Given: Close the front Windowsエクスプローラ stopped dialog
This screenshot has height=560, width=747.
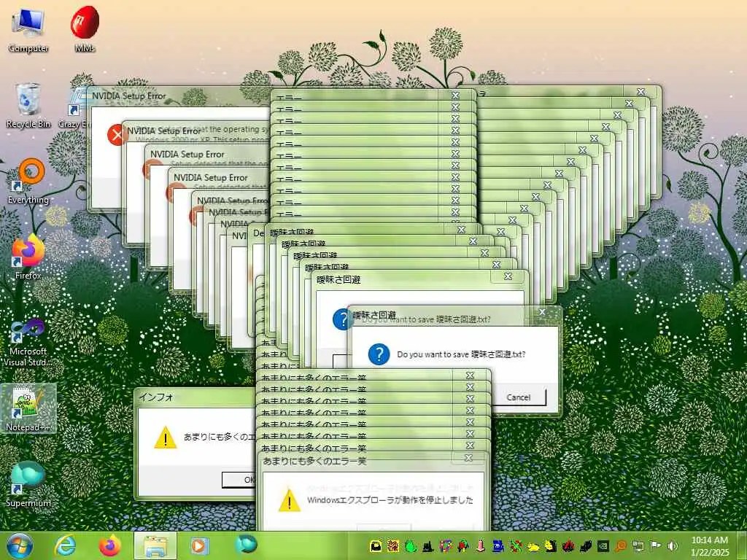Looking at the screenshot, I should 469,458.
